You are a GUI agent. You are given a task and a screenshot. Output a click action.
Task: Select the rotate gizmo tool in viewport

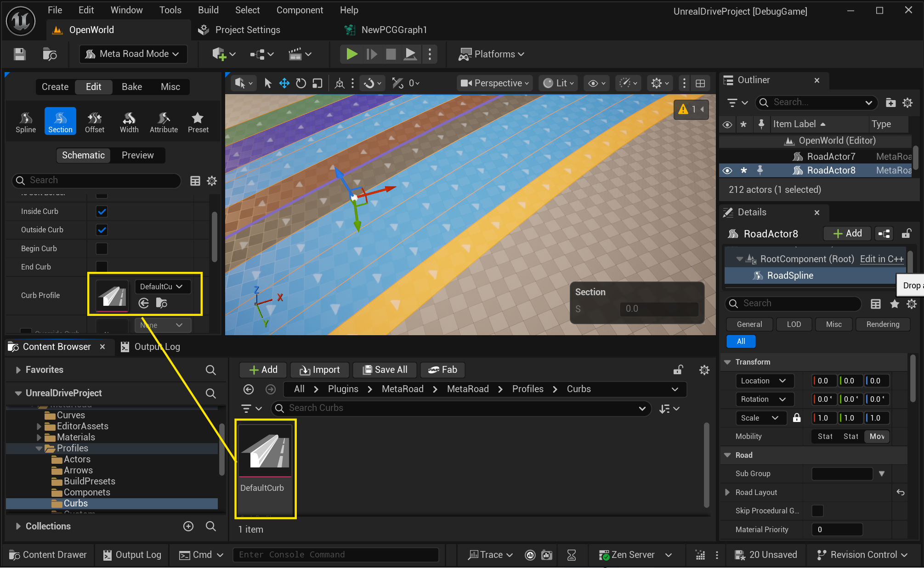(300, 83)
